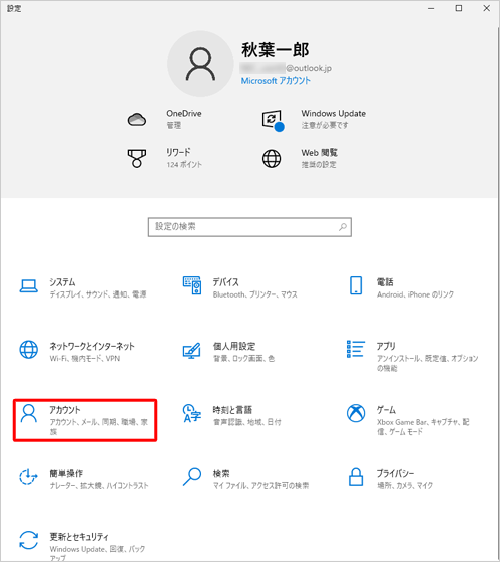Click the プライバシー padlock icon
Viewport: 500px width, 562px height.
point(356,477)
